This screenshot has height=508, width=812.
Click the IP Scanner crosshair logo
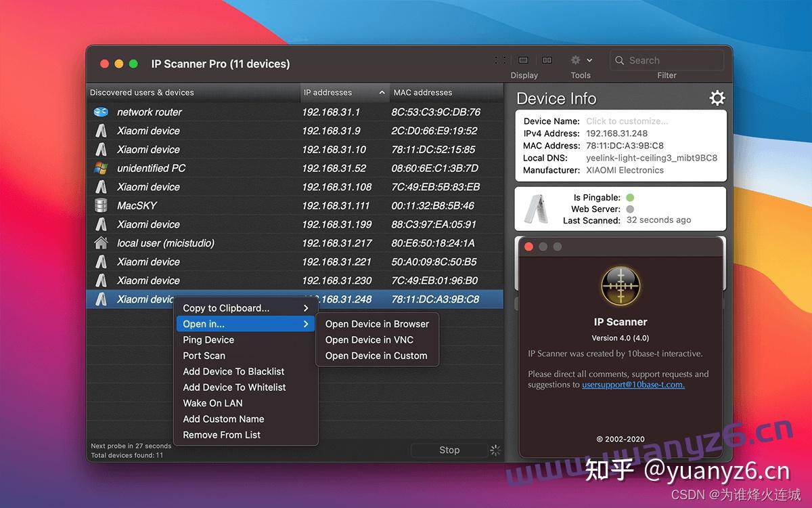coord(620,286)
